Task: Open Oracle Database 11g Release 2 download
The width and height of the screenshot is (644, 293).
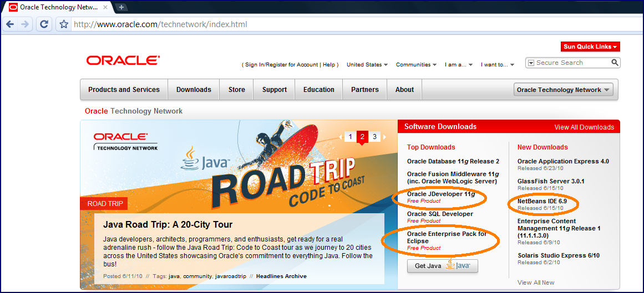Action: point(453,161)
